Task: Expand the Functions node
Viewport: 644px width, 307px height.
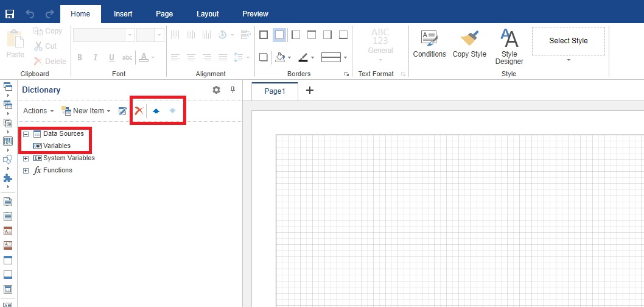Action: [26, 171]
